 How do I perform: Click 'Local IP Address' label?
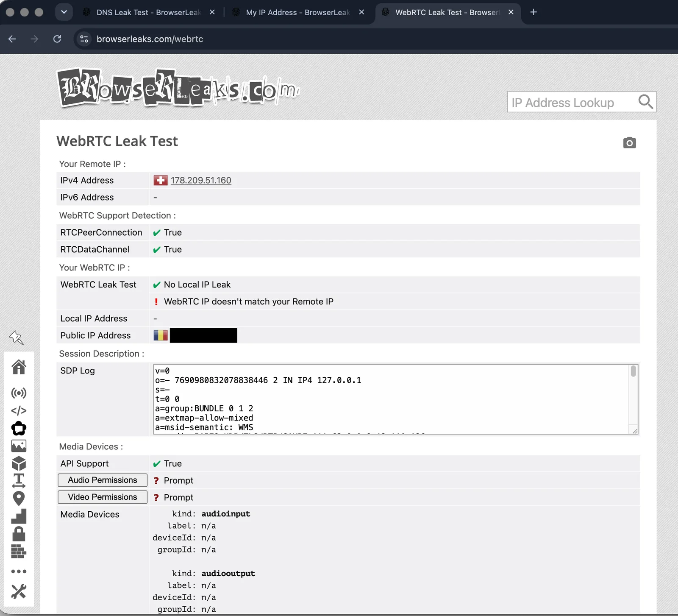pos(94,319)
